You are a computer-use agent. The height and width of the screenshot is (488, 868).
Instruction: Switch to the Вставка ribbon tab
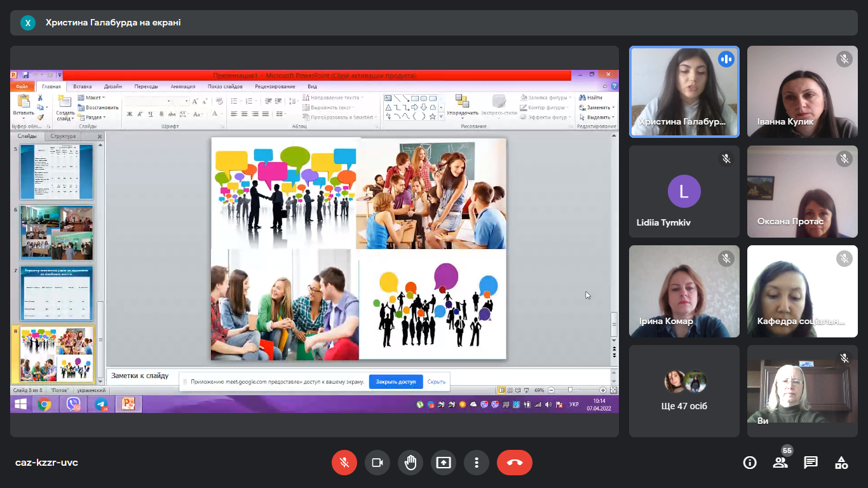[x=82, y=86]
